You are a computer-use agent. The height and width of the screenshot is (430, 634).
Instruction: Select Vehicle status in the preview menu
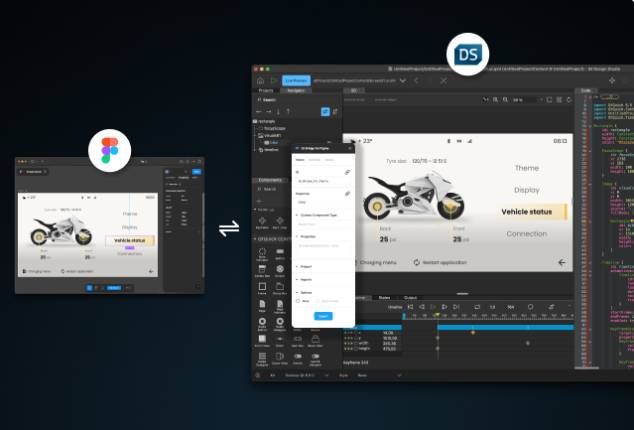528,212
